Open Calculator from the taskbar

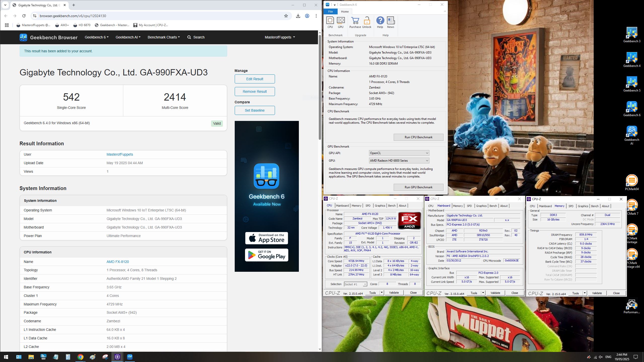(x=68, y=357)
